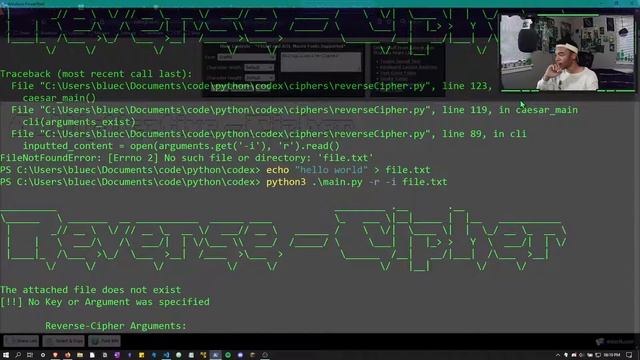Click the Select & Copy button
The width and height of the screenshot is (640, 360).
coord(64,341)
